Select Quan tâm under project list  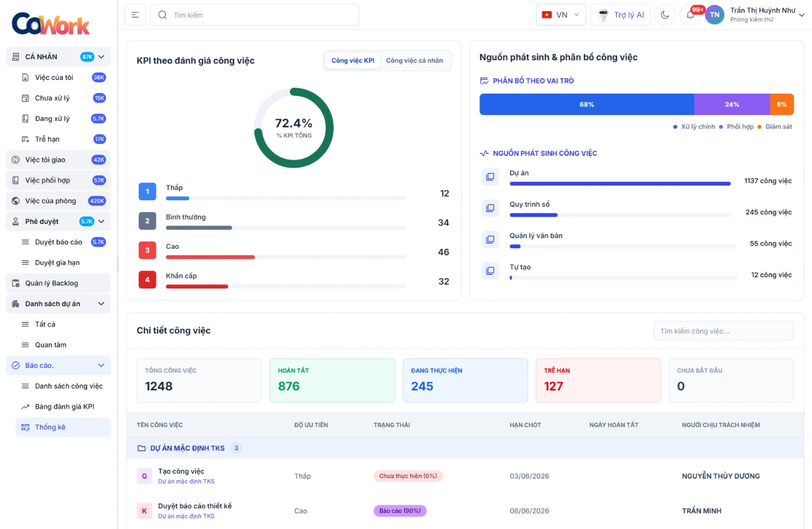point(63,345)
